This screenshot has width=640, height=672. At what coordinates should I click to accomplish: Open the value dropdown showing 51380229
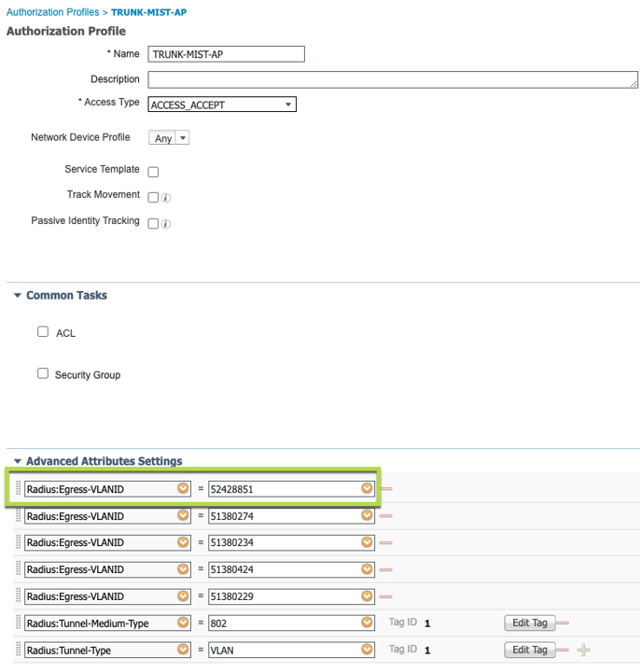pos(367,595)
